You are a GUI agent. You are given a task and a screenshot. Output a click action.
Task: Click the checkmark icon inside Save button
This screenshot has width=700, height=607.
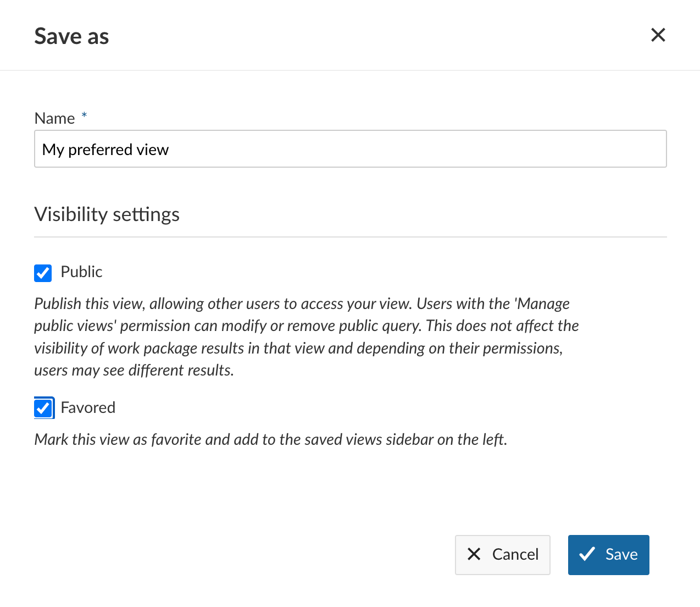(x=588, y=555)
